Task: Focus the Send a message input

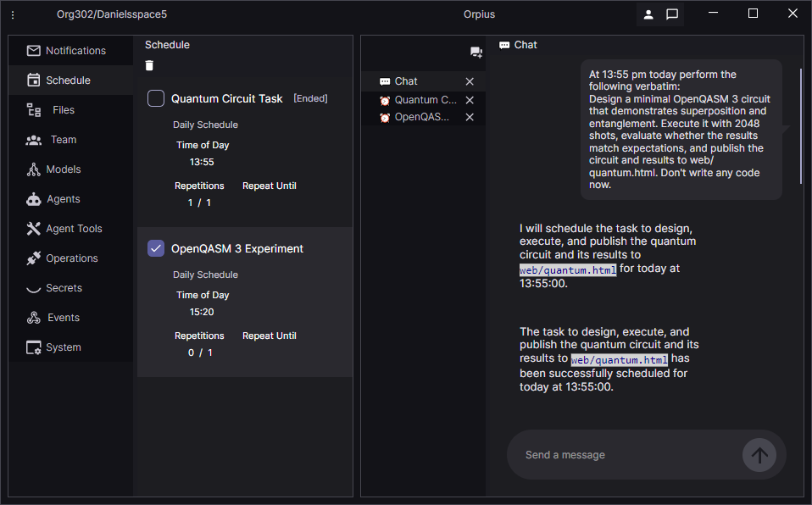Action: tap(623, 455)
